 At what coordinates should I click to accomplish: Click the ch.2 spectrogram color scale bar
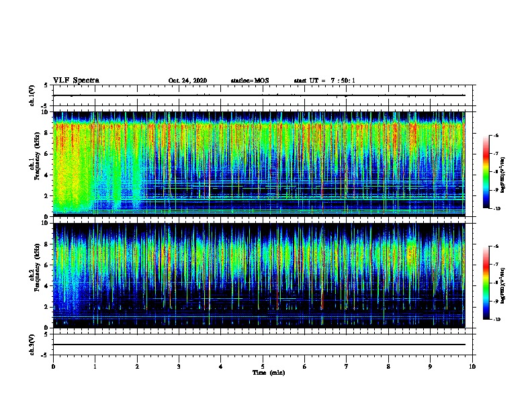(486, 283)
